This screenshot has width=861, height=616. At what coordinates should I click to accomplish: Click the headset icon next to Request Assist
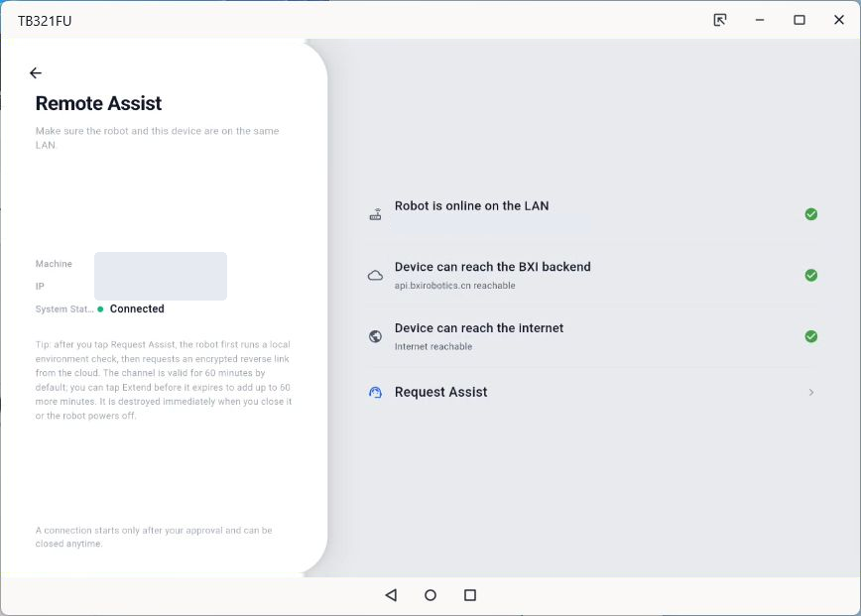coord(375,392)
